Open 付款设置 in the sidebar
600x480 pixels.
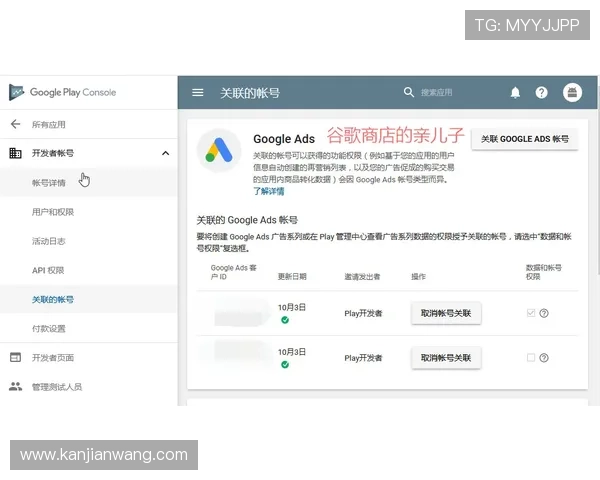[49, 328]
